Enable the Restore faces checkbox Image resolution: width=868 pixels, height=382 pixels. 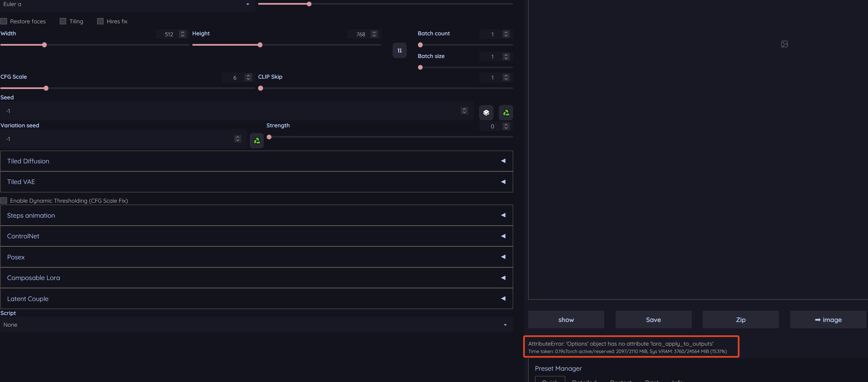pyautogui.click(x=4, y=21)
